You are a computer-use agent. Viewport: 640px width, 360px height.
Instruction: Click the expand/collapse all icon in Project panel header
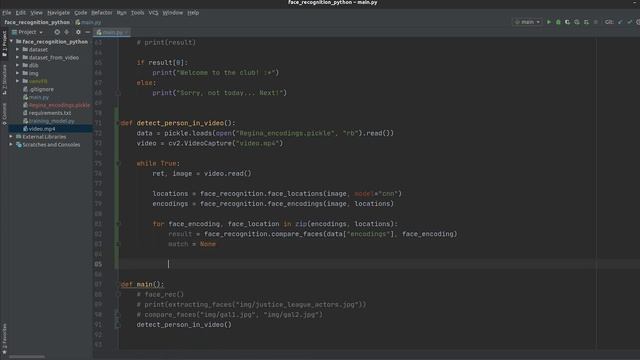click(x=67, y=32)
